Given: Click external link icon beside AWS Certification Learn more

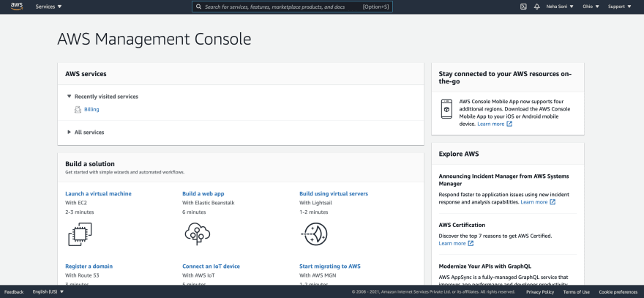Looking at the screenshot, I should pos(471,243).
